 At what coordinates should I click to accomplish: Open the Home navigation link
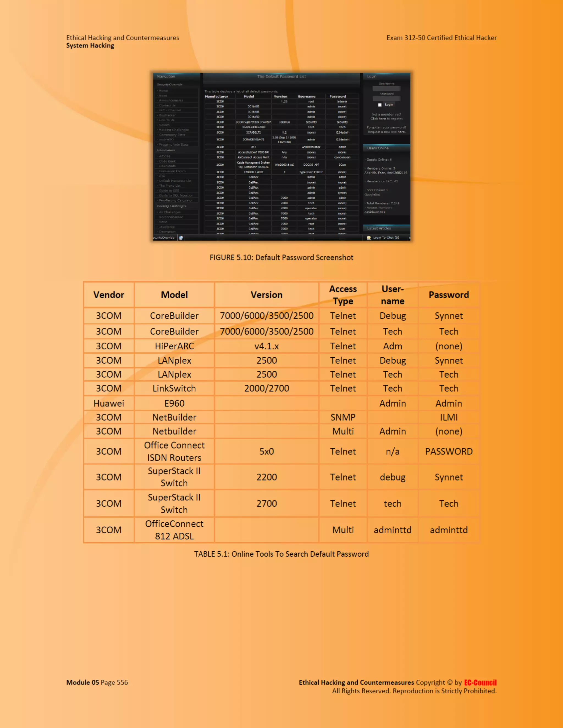coord(164,91)
